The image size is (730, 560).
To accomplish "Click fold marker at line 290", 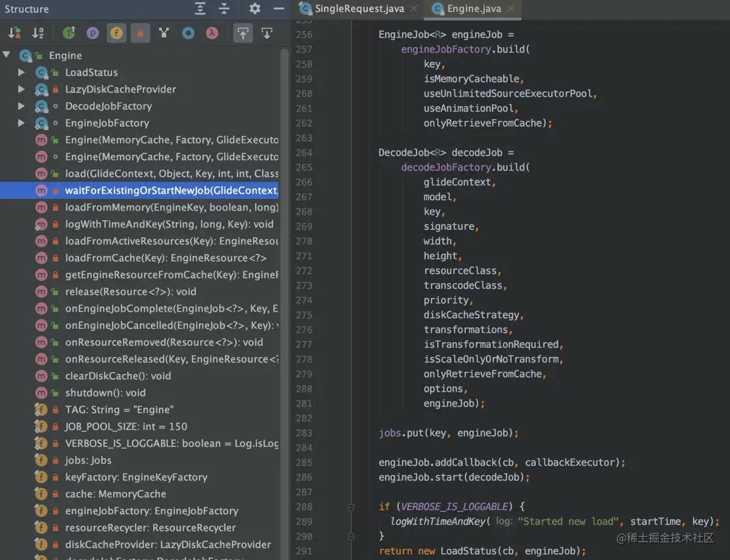I will pyautogui.click(x=351, y=536).
